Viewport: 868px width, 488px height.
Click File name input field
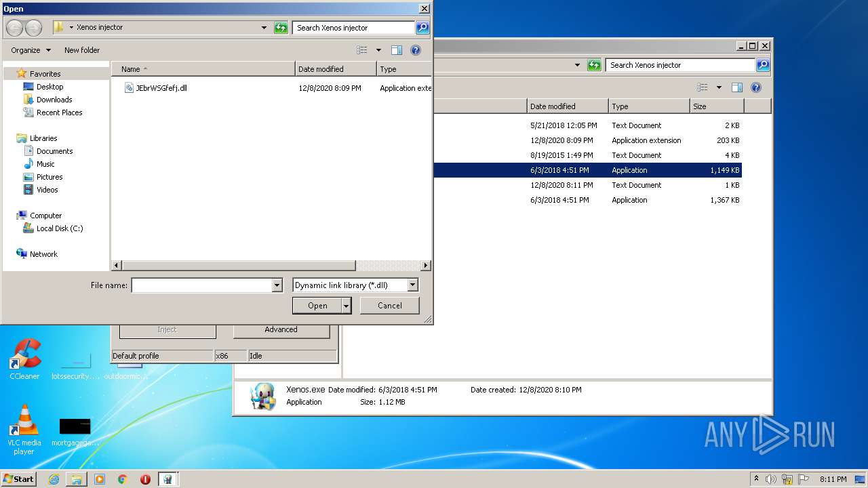click(x=202, y=285)
